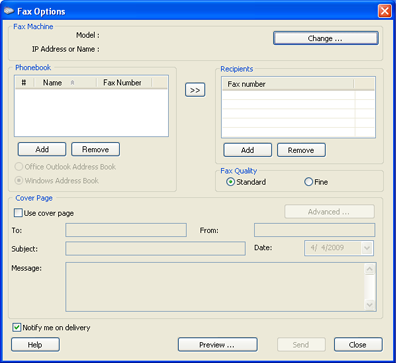This screenshot has width=396, height=363.
Task: Click Add under the Phonebook list
Action: (x=42, y=149)
